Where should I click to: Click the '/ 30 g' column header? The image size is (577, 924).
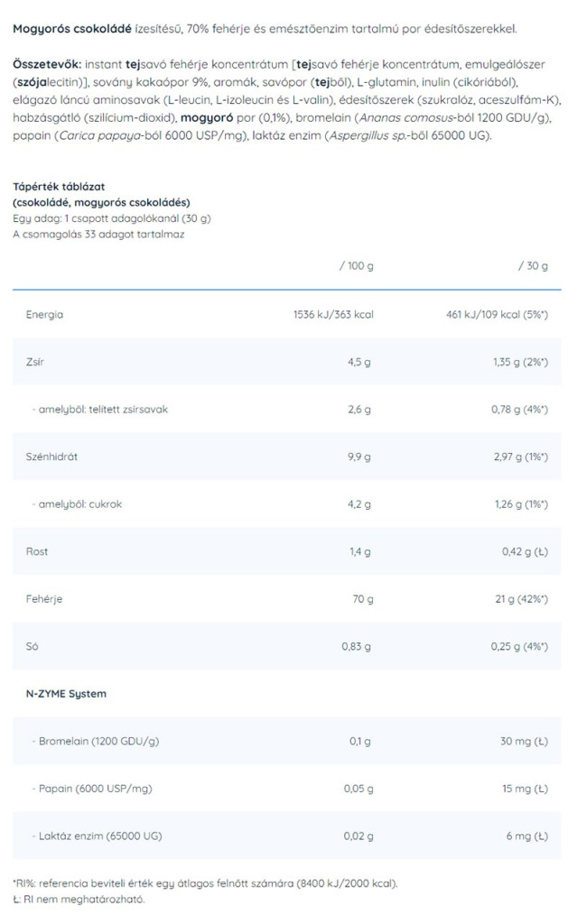[533, 266]
